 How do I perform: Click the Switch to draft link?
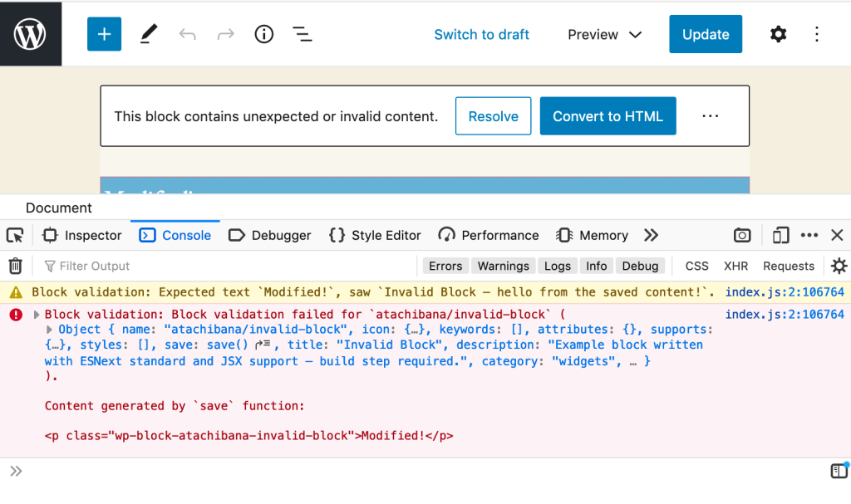(481, 34)
